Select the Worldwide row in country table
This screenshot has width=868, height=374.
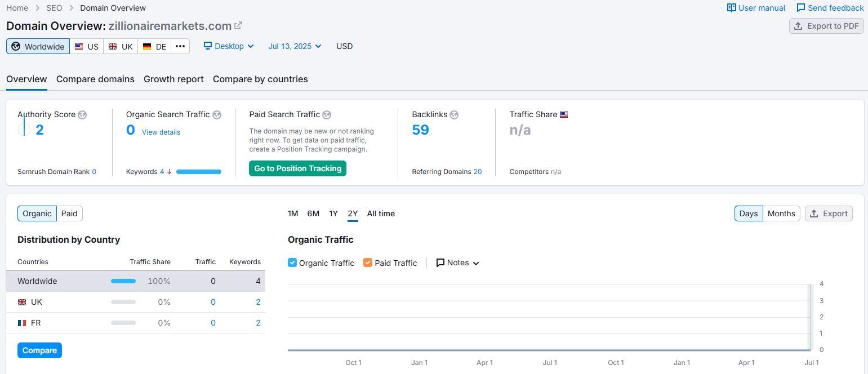pyautogui.click(x=136, y=281)
